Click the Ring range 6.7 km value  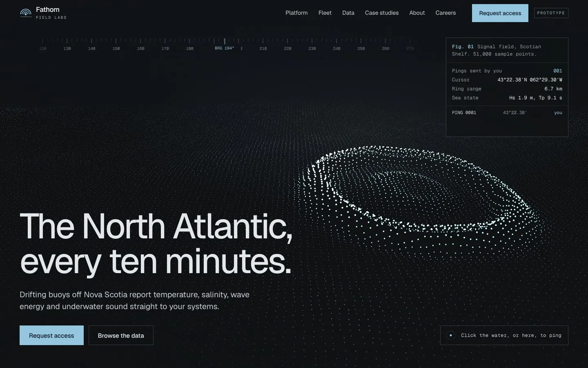point(553,89)
